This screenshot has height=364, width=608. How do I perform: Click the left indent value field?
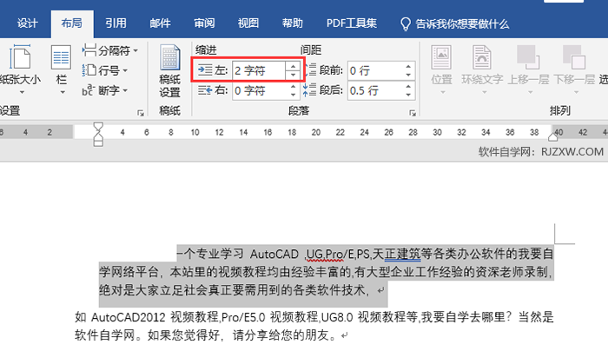259,70
